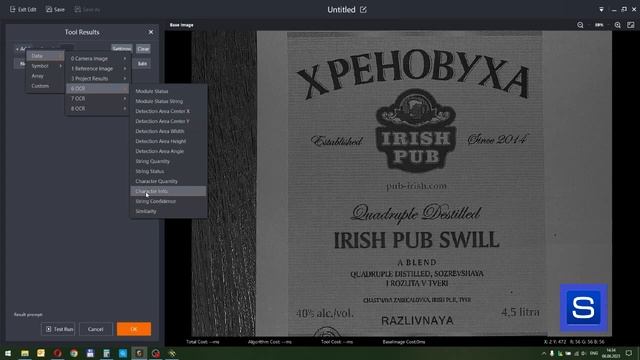Click the Algorithm Cost status text
640x360 pixels.
[x=270, y=342]
